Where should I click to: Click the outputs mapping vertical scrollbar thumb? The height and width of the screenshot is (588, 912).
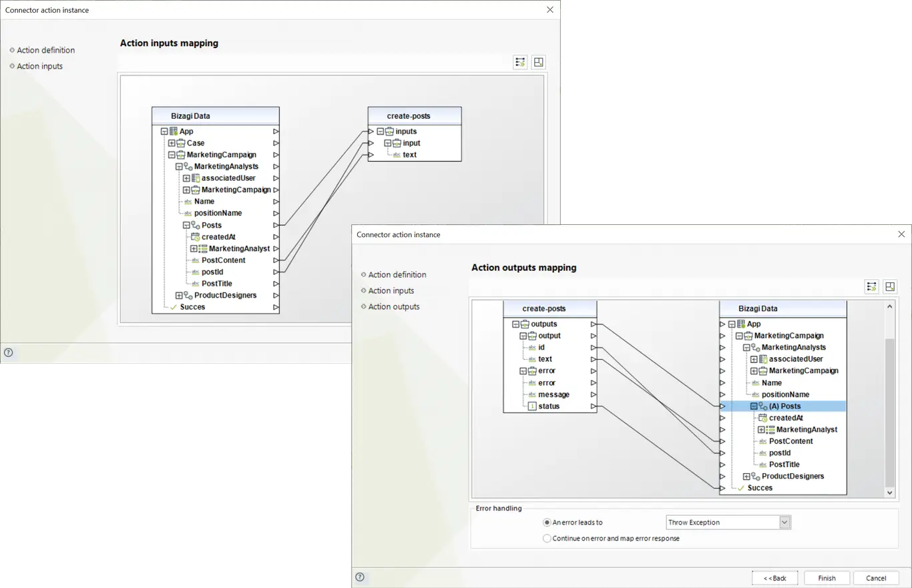pos(889,412)
